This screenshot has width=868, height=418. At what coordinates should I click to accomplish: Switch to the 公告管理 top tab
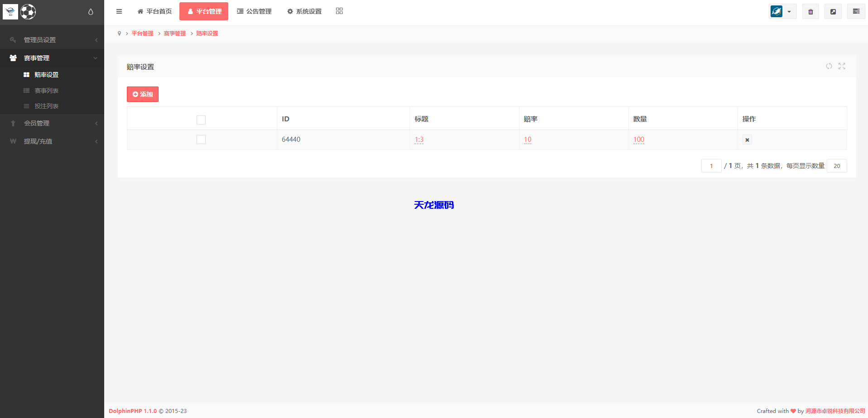254,11
